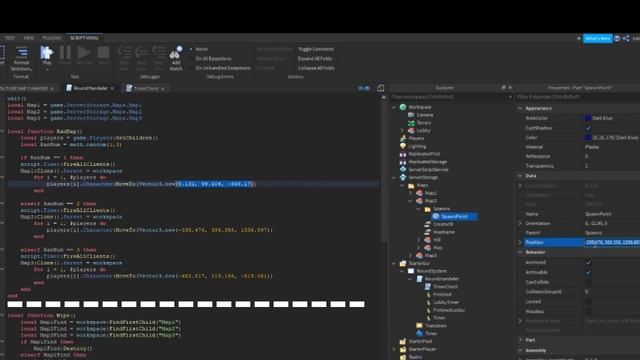
Task: Click the Lighting bulb icon in Explorer
Action: click(x=403, y=146)
